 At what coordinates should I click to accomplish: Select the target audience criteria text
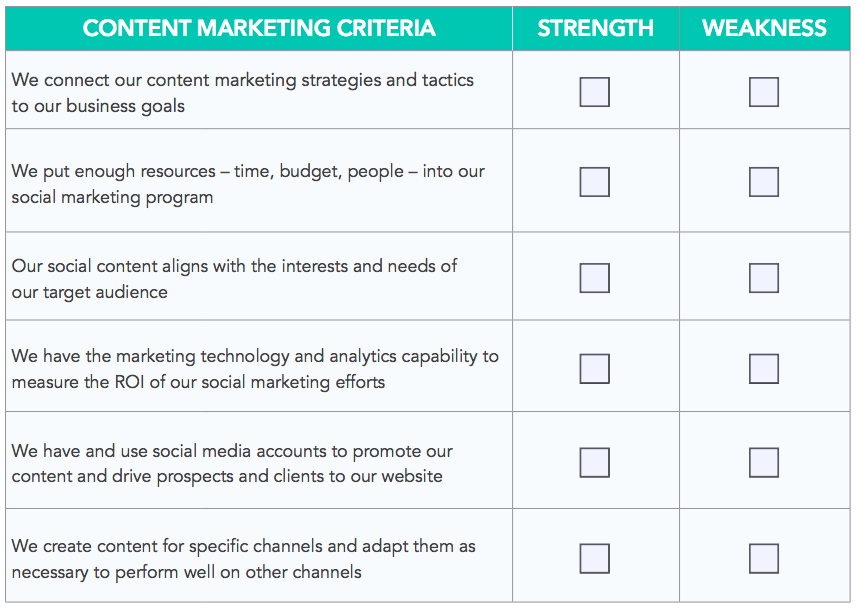click(234, 279)
